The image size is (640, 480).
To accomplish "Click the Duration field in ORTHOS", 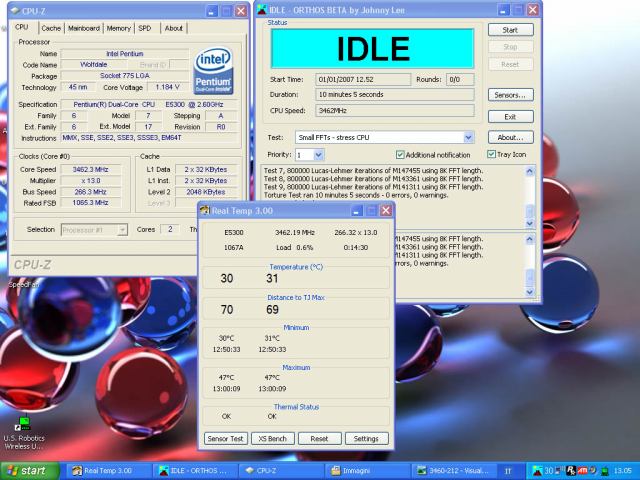I will pyautogui.click(x=395, y=95).
